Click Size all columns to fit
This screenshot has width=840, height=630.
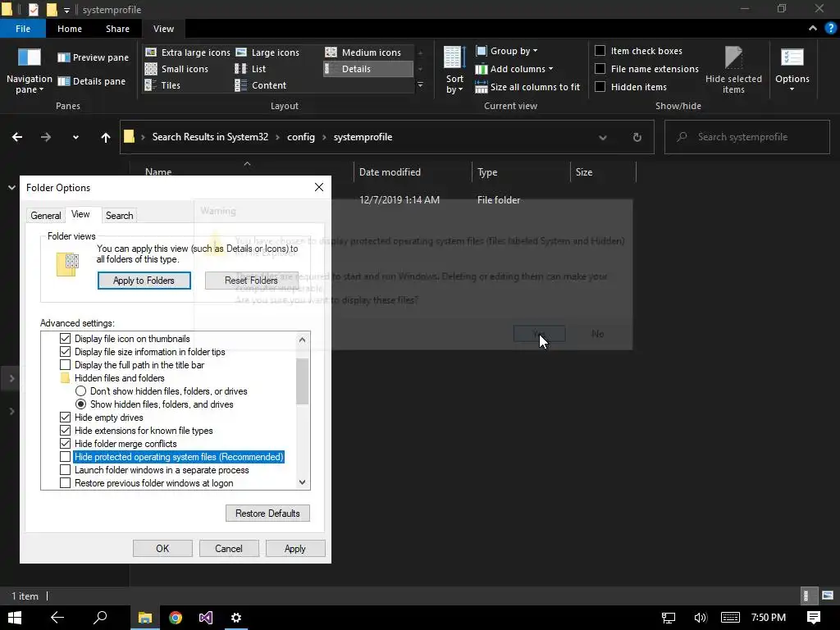pos(527,87)
